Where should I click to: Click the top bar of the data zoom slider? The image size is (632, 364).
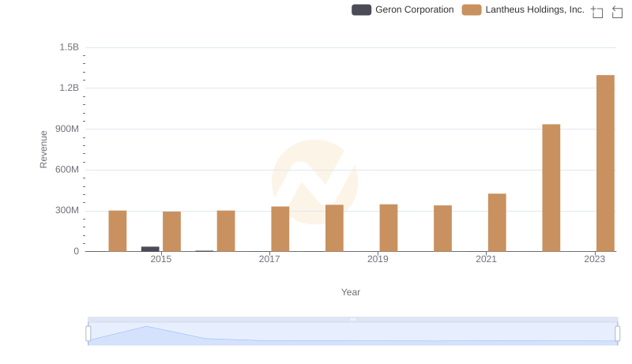click(x=352, y=319)
